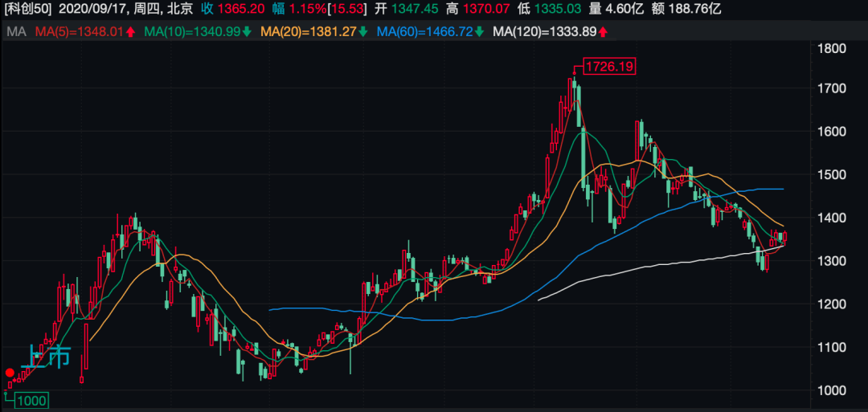The width and height of the screenshot is (868, 412).
Task: Click the high price 1370.07
Action: coord(487,9)
